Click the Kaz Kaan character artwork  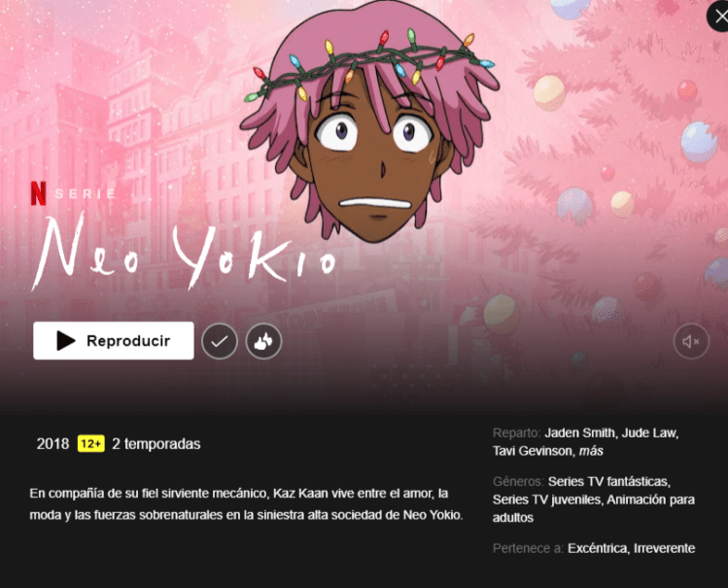[370, 121]
